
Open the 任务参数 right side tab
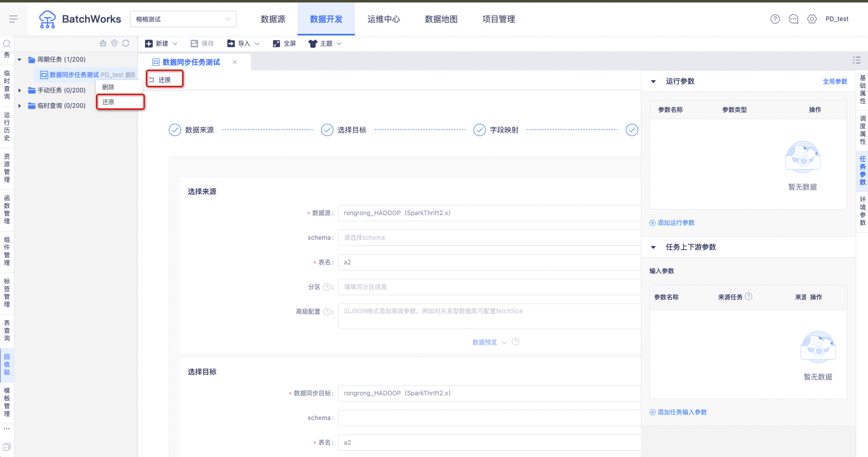[862, 170]
